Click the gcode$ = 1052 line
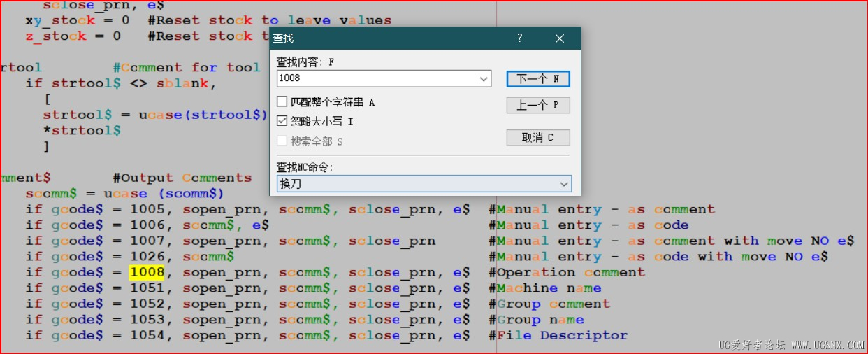 247,304
